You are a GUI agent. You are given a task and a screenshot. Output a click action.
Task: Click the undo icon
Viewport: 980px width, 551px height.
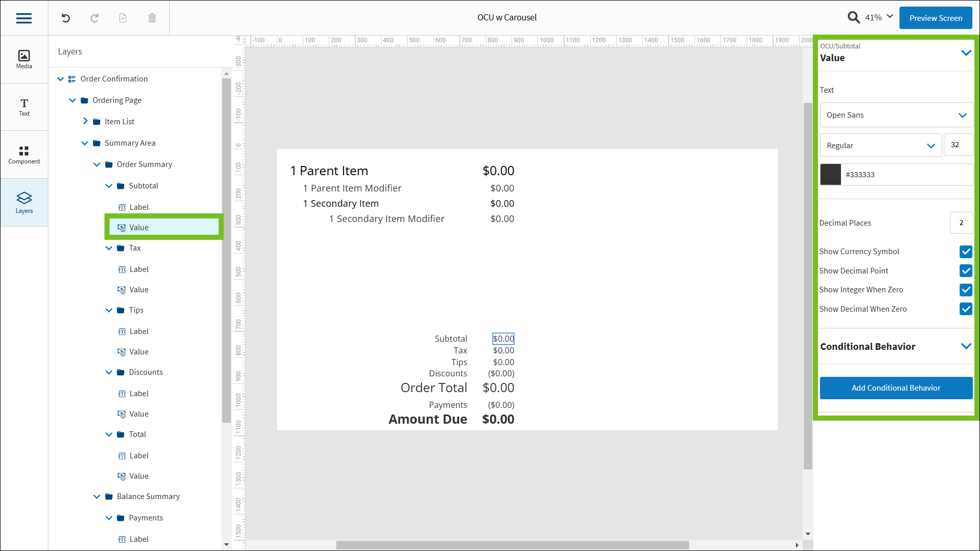65,17
